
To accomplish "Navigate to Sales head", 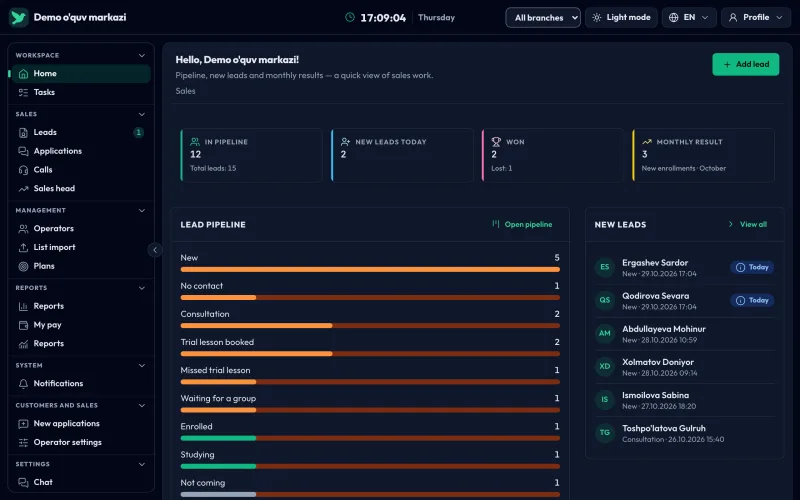I will click(81, 189).
